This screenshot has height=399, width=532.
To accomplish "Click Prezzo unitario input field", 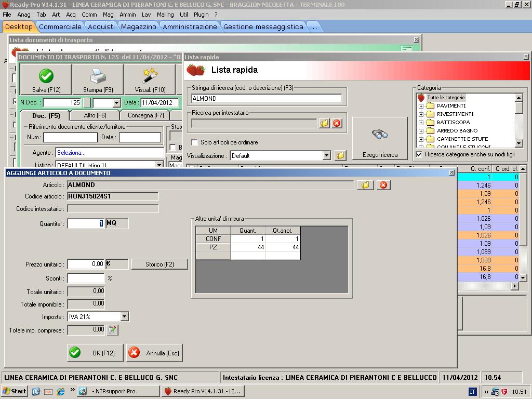I will coord(86,264).
